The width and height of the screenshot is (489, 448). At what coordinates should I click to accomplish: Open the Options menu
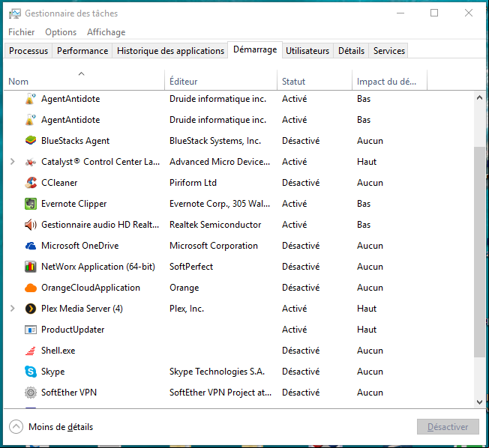[x=61, y=32]
